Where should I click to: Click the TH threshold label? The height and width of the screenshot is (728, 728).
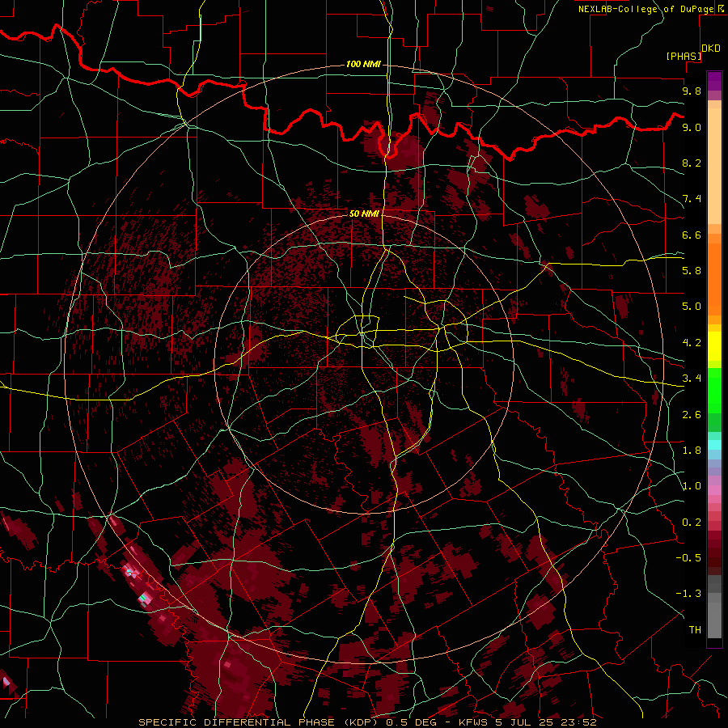(x=695, y=630)
